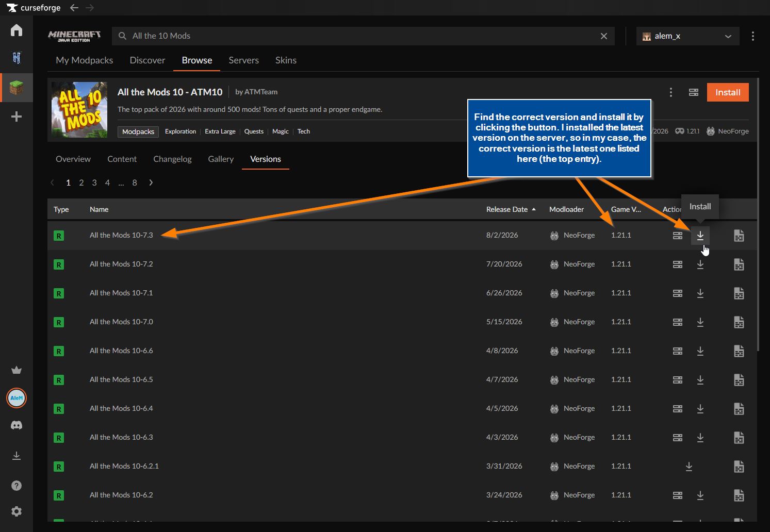Open the Hytale game icon in sidebar
The image size is (770, 532).
pyautogui.click(x=17, y=58)
